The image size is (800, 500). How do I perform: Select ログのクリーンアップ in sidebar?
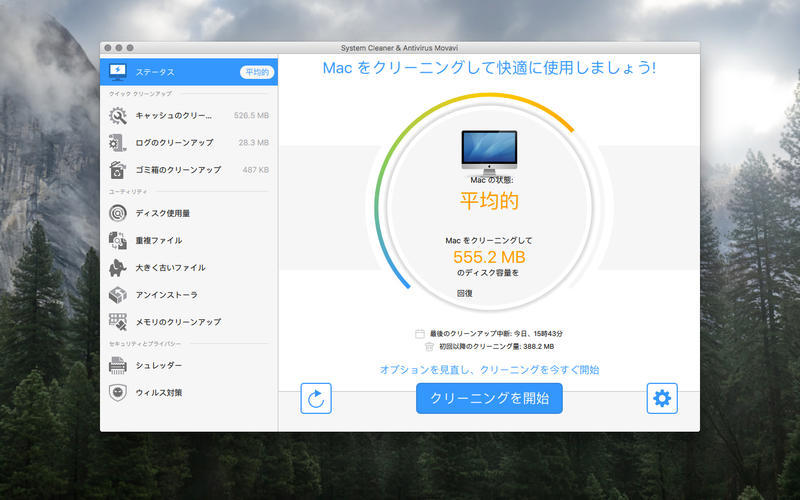(189, 143)
